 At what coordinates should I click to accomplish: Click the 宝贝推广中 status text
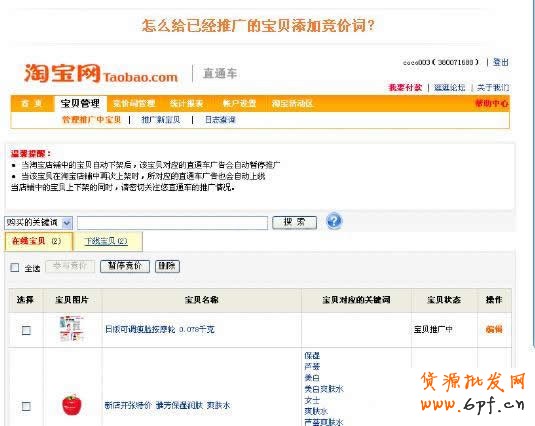433,329
